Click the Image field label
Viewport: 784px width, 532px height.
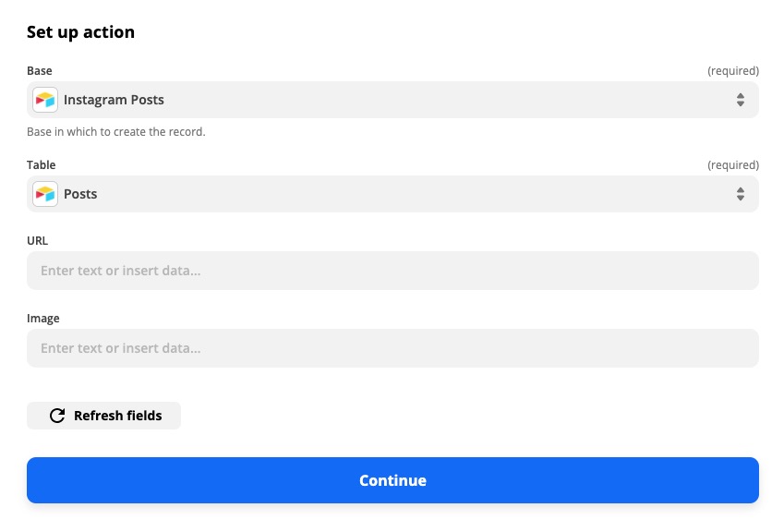pyautogui.click(x=43, y=319)
